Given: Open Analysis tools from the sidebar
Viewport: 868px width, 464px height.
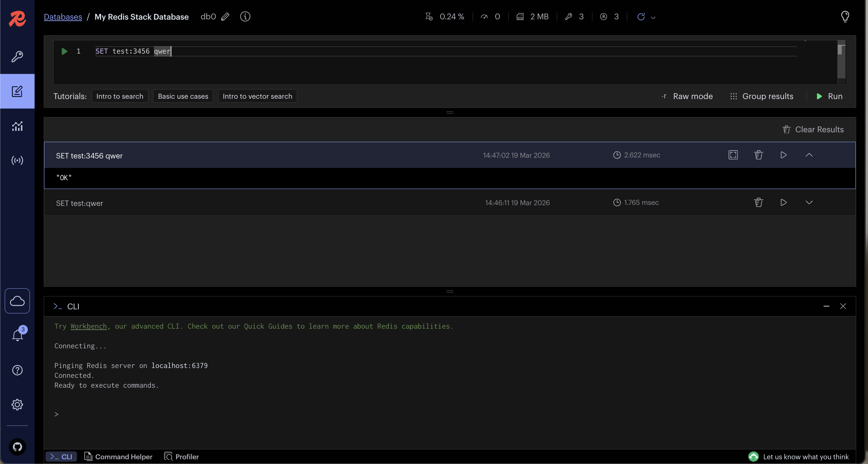Looking at the screenshot, I should [x=17, y=126].
